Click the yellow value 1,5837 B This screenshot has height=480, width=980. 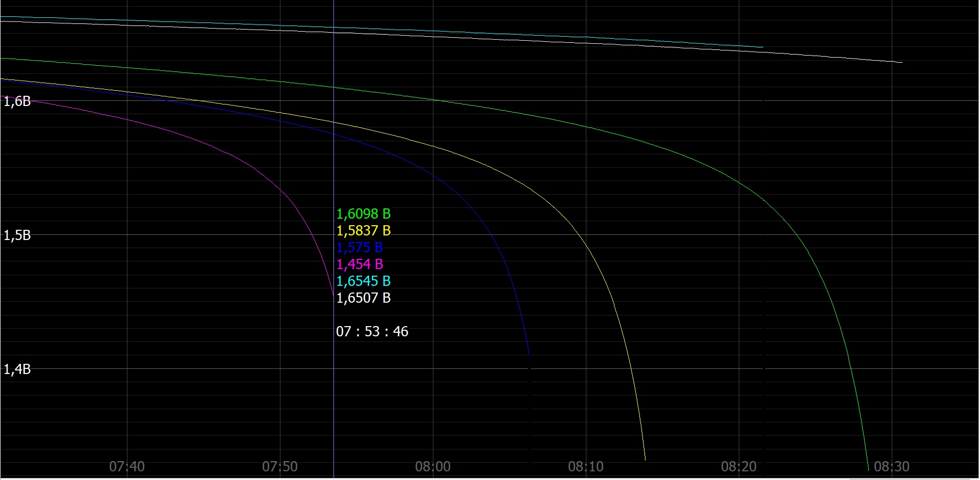[363, 231]
